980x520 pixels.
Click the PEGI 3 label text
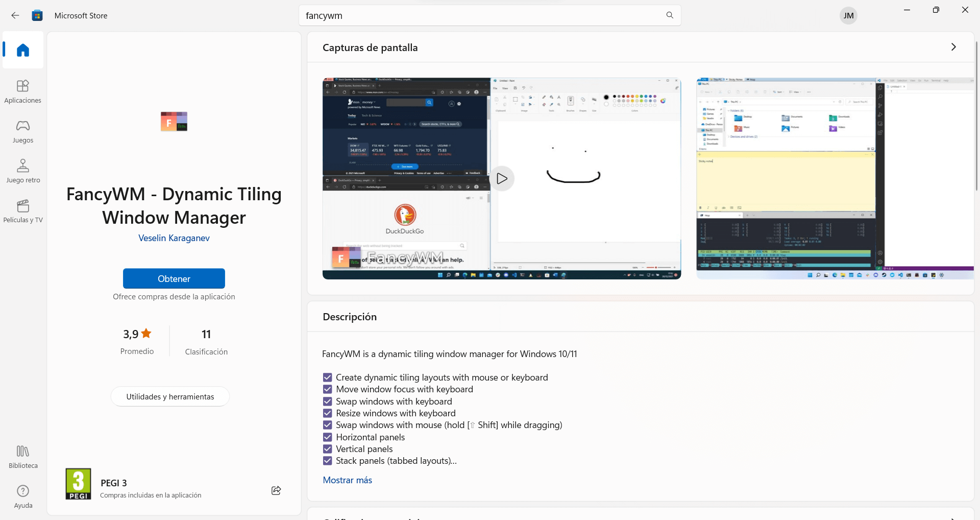coord(114,483)
